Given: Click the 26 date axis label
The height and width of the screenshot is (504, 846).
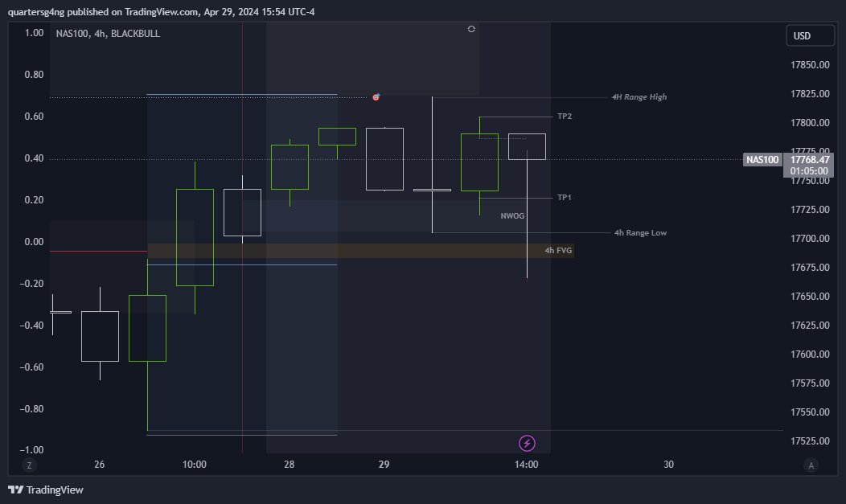Looking at the screenshot, I should point(99,465).
